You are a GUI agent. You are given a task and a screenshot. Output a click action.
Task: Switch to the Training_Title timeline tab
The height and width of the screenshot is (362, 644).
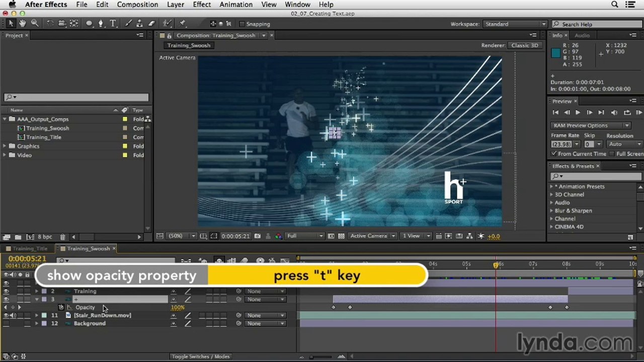point(30,248)
